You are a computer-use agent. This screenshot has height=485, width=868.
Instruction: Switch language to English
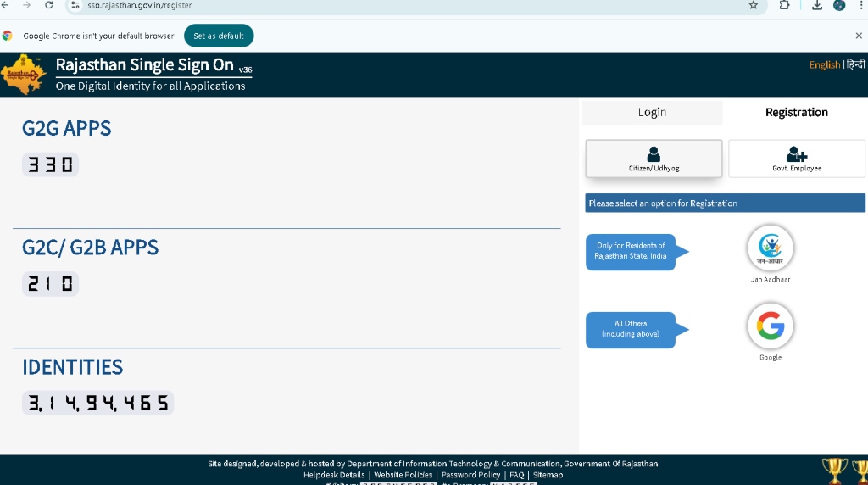click(824, 64)
